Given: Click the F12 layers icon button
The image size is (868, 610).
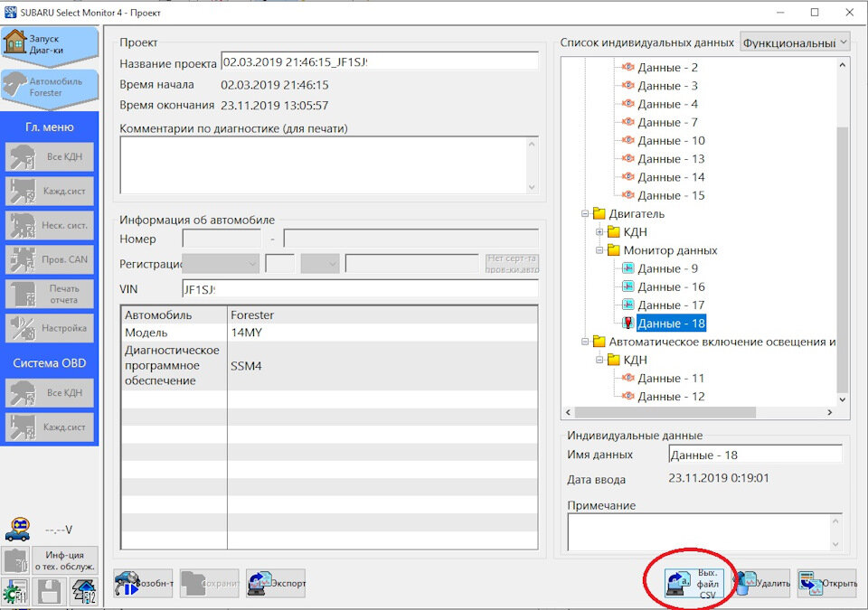Looking at the screenshot, I should (x=83, y=592).
